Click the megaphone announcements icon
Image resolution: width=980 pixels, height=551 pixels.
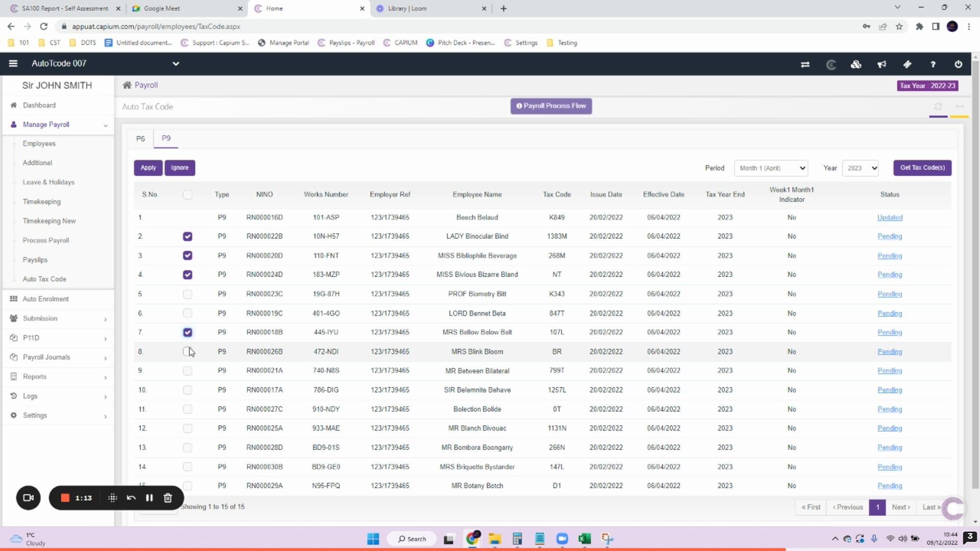(x=881, y=64)
